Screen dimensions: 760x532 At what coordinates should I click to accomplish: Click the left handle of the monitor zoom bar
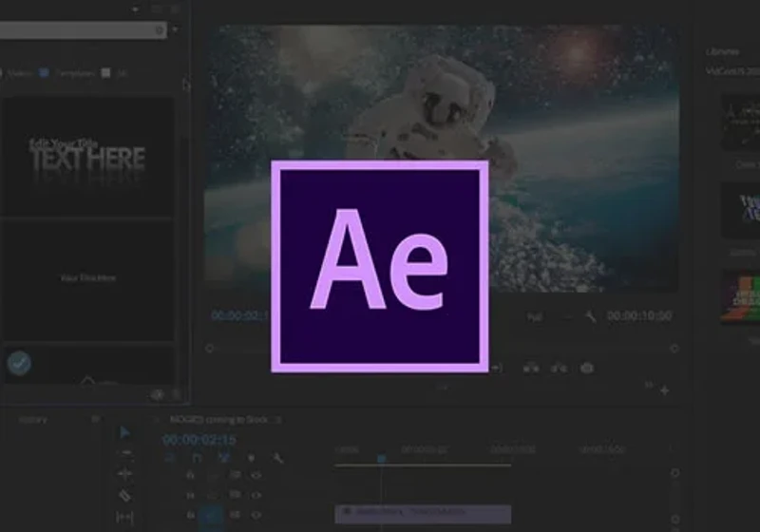209,349
